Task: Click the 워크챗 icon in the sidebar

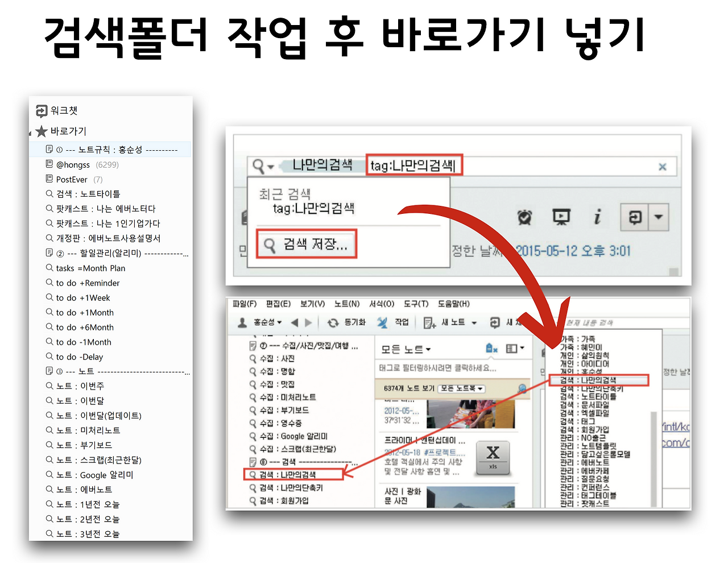Action: (43, 111)
